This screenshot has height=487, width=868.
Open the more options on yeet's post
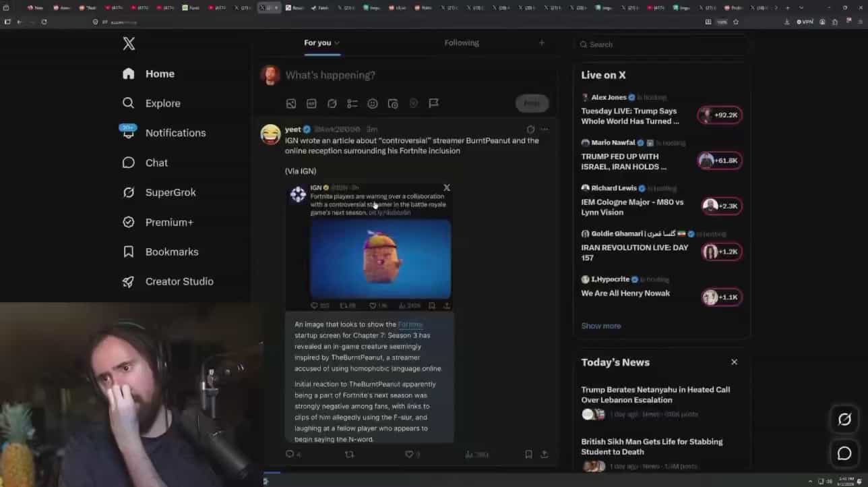click(545, 130)
